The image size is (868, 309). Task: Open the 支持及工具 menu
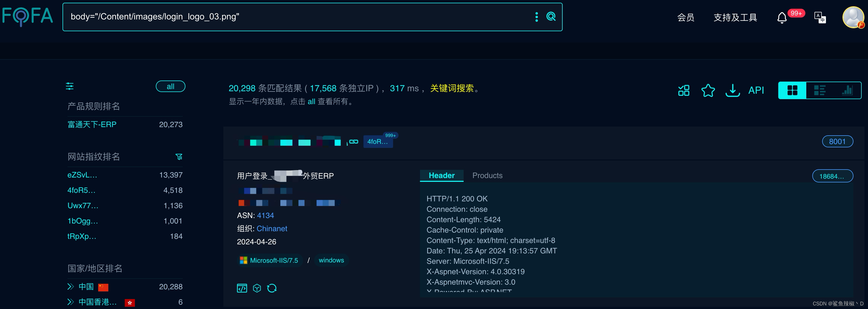click(x=735, y=18)
